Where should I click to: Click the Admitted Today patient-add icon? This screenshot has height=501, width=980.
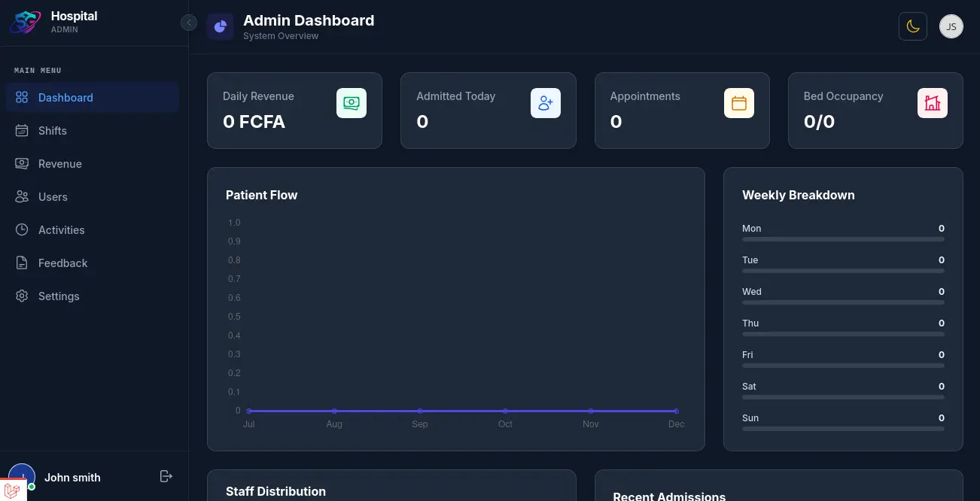(545, 103)
